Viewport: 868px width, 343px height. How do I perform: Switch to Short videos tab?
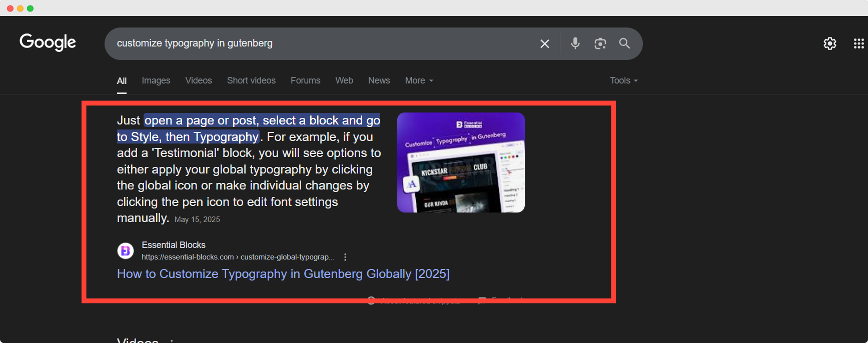pos(251,80)
